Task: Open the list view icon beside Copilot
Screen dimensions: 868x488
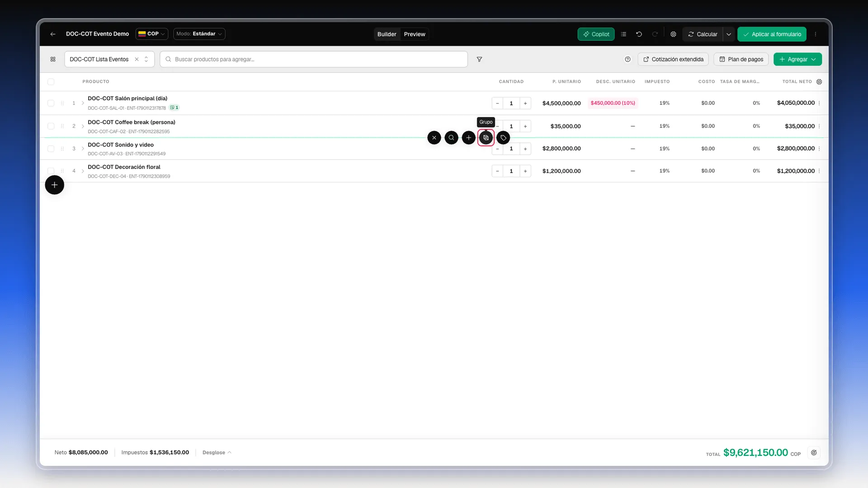Action: (x=623, y=34)
